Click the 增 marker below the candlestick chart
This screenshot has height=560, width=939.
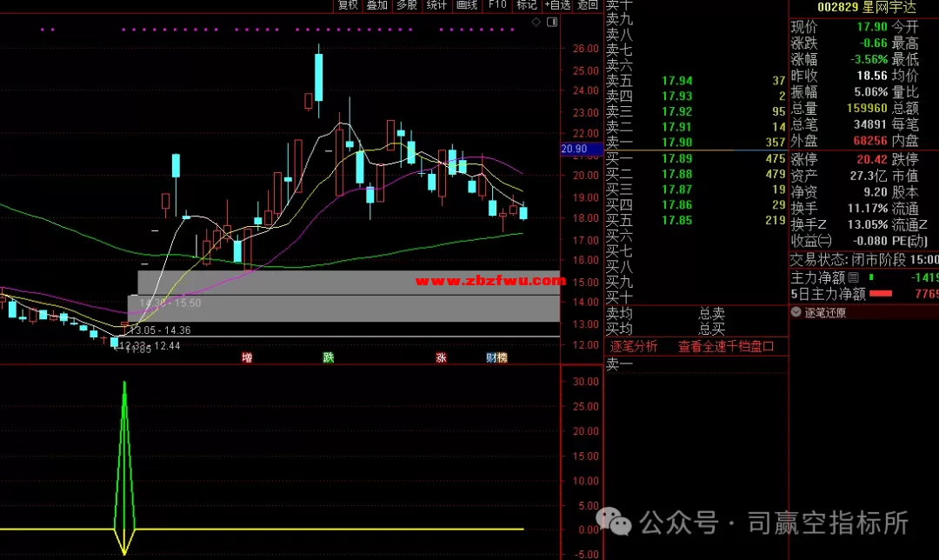point(247,357)
